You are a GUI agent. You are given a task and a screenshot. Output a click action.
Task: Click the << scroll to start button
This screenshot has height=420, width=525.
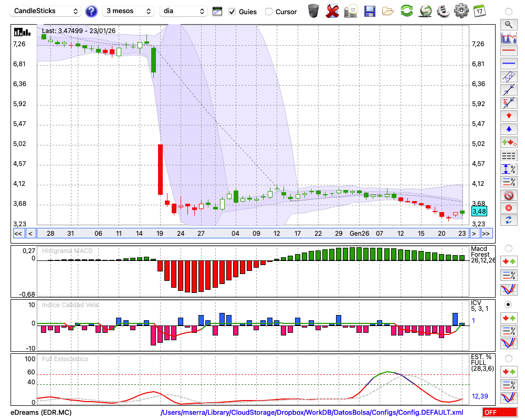(18, 234)
